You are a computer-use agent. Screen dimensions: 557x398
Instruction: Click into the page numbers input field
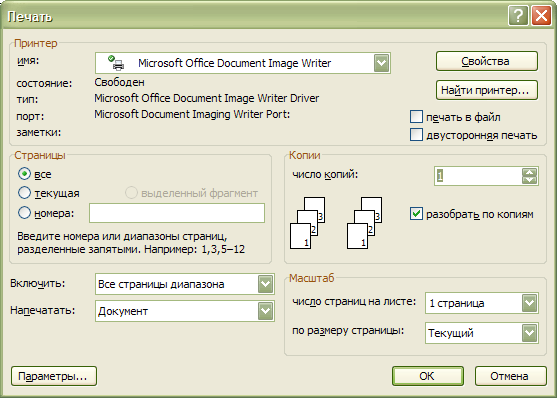(x=177, y=213)
